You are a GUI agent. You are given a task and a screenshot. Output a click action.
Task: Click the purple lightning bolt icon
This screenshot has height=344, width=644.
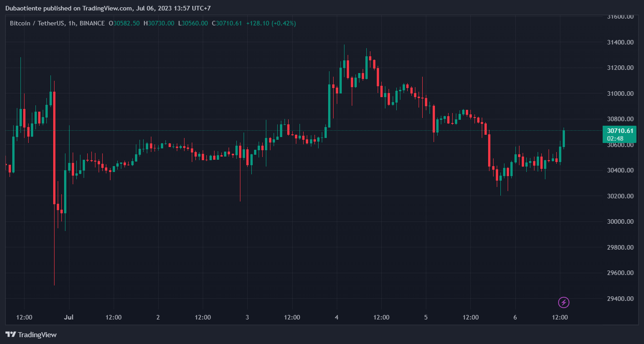564,302
